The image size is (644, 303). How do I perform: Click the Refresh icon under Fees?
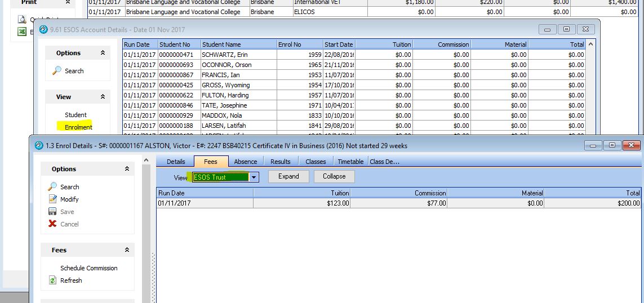[52, 280]
